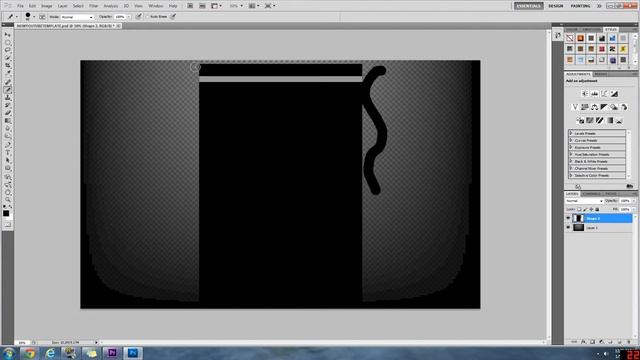Open the Window menu
This screenshot has height=360, width=640.
156,6
